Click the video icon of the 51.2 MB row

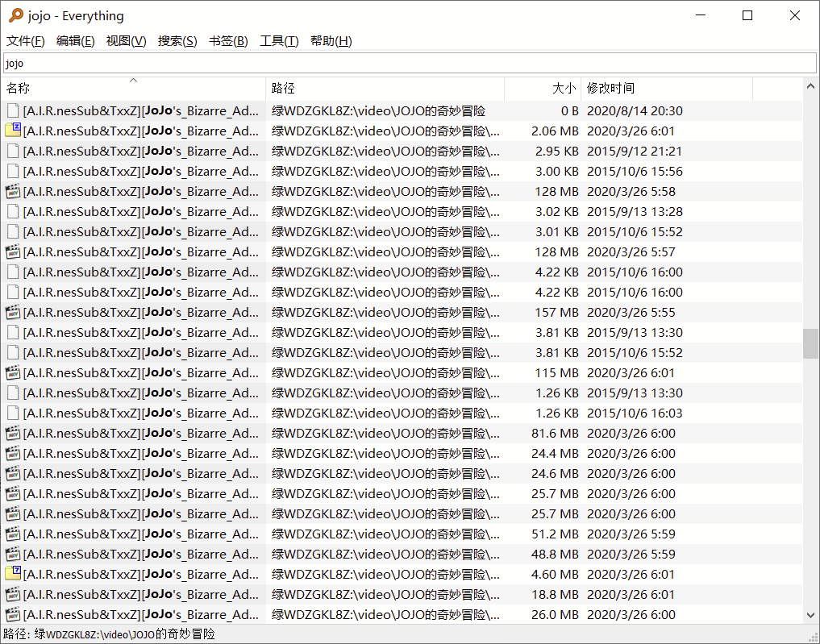(13, 534)
